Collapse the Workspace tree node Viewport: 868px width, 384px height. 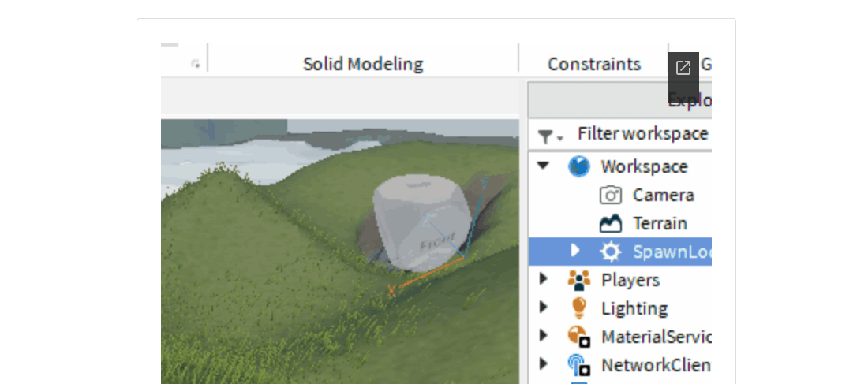click(x=543, y=166)
